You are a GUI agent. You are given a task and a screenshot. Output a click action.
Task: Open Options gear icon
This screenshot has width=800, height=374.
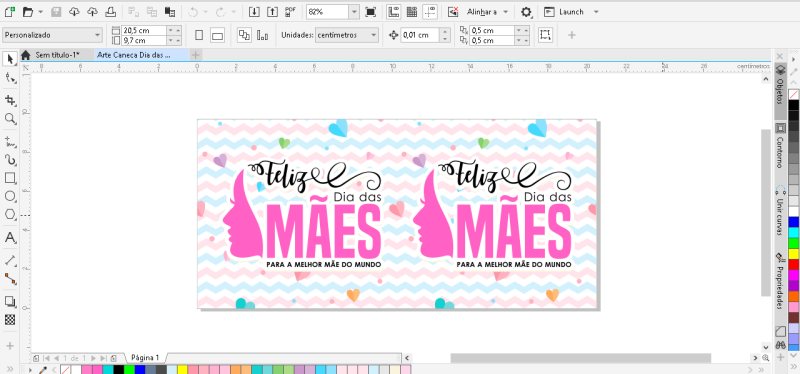click(526, 11)
